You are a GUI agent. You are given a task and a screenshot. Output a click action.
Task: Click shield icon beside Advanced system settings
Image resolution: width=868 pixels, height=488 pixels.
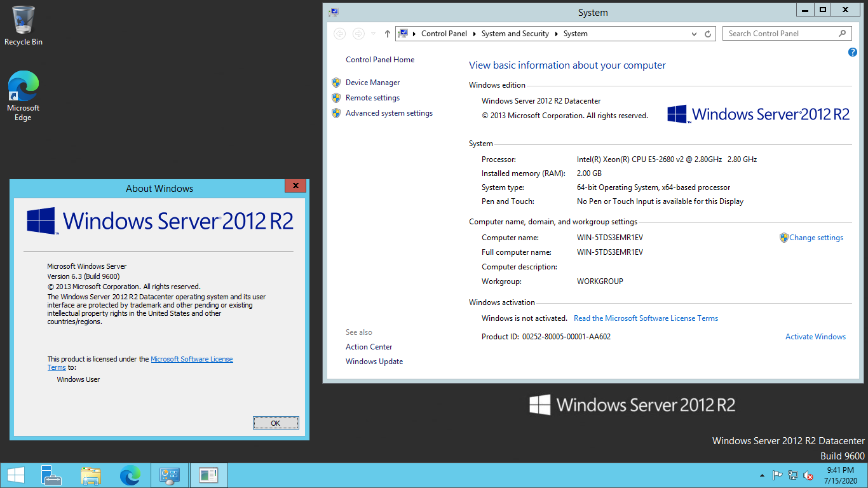click(336, 113)
